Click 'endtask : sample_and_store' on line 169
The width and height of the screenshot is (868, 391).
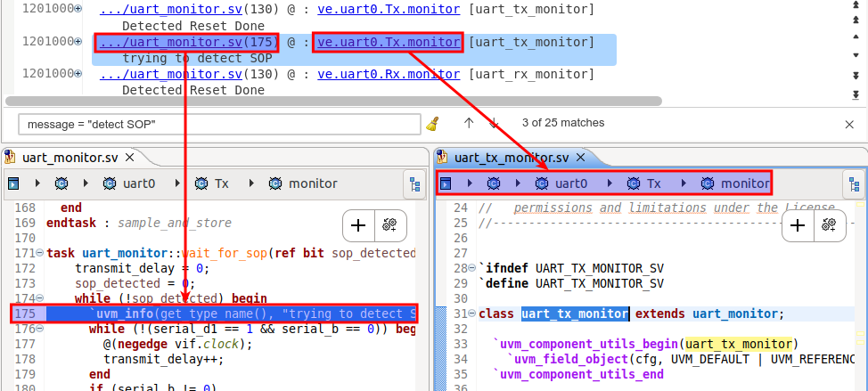[x=139, y=223]
